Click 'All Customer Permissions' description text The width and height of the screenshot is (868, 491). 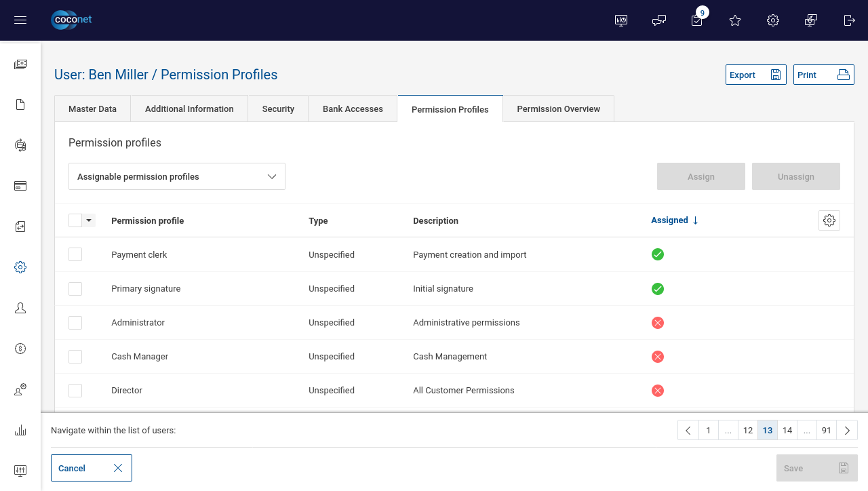(464, 390)
